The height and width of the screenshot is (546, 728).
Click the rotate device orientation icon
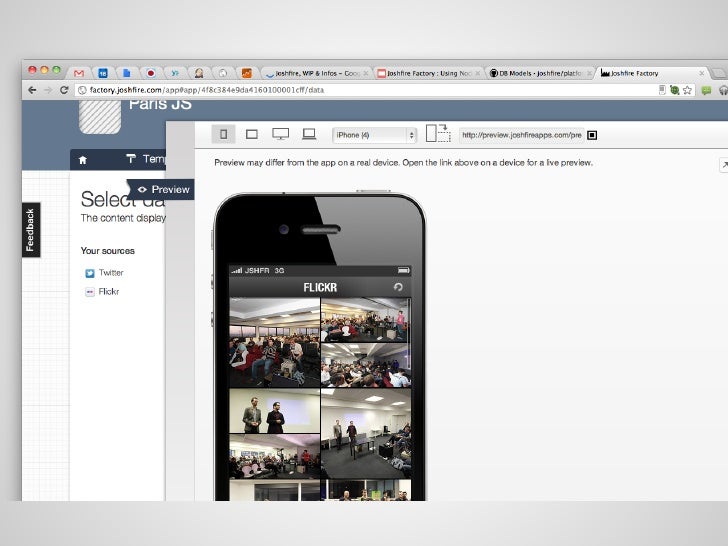437,134
